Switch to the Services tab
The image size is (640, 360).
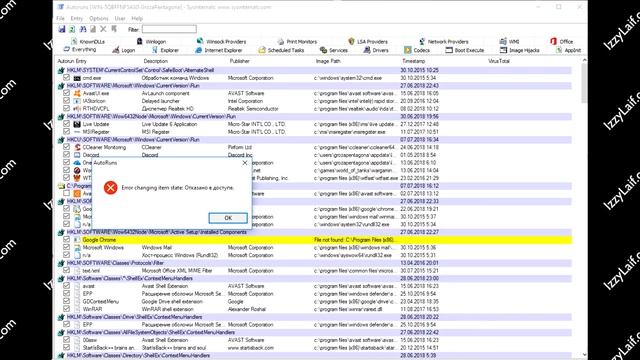(x=334, y=50)
